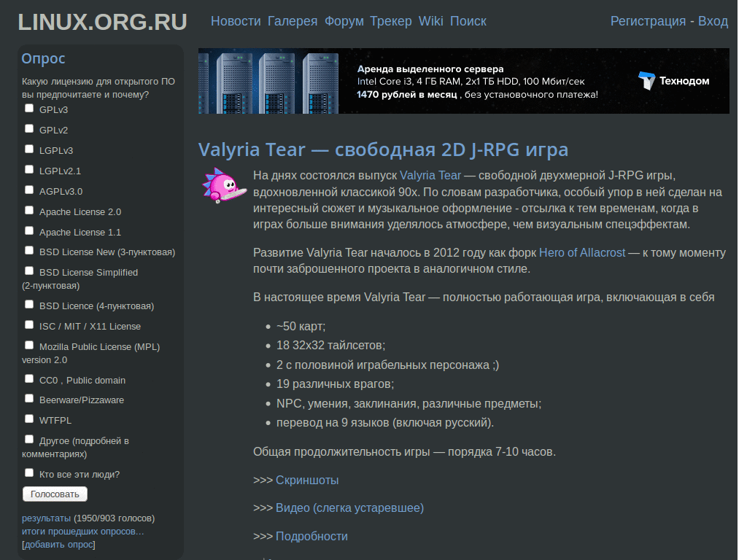Select Apache License 2.0 checkbox
The height and width of the screenshot is (560, 747).
(29, 211)
